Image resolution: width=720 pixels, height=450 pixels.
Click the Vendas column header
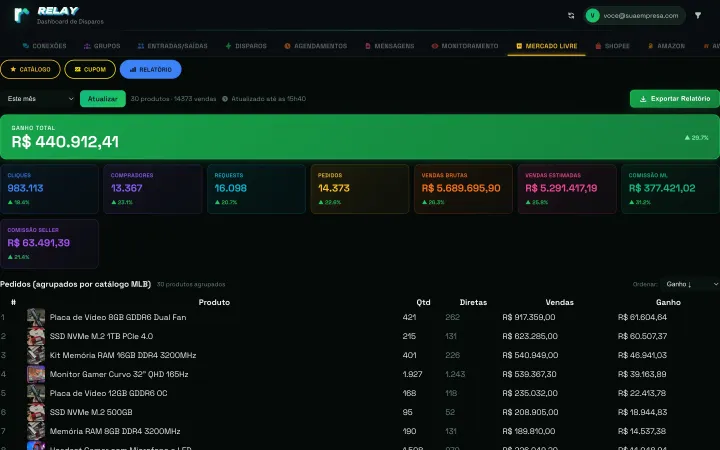pos(559,302)
